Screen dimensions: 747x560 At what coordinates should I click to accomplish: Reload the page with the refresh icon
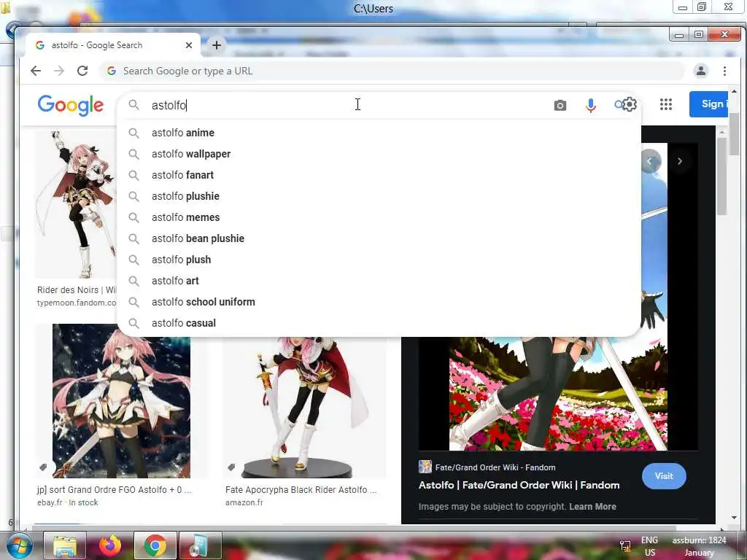point(82,71)
